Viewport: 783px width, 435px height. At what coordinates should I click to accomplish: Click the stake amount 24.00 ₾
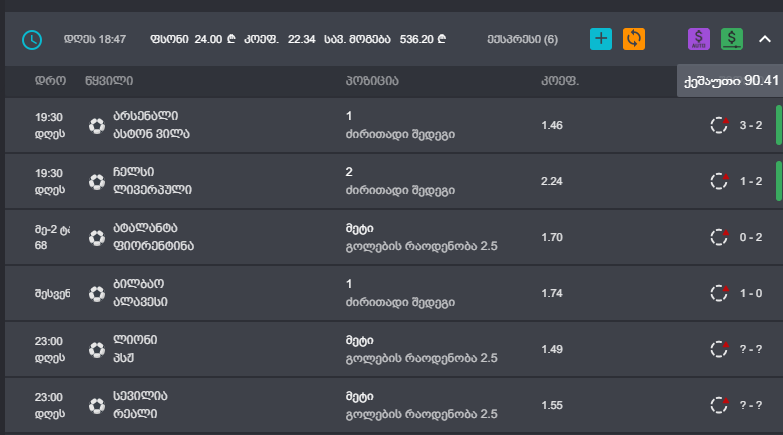pos(215,39)
